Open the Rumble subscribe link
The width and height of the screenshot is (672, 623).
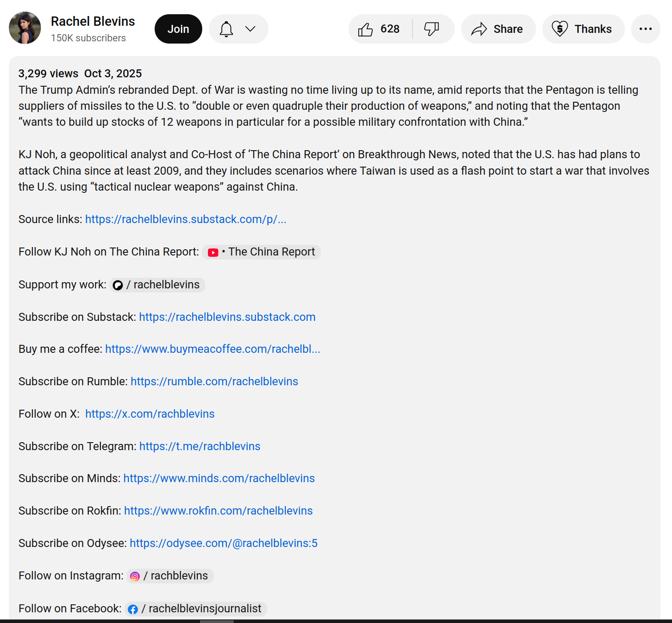(214, 382)
